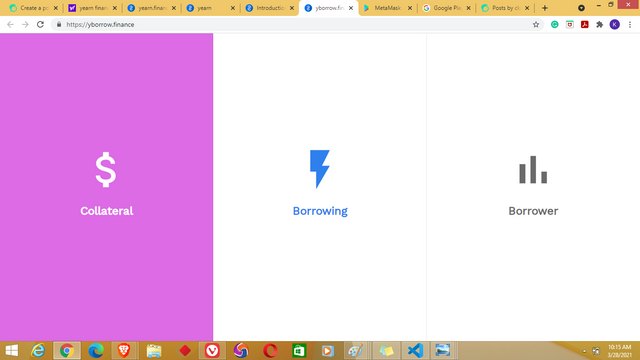Close the MetaMask tab

pyautogui.click(x=410, y=8)
